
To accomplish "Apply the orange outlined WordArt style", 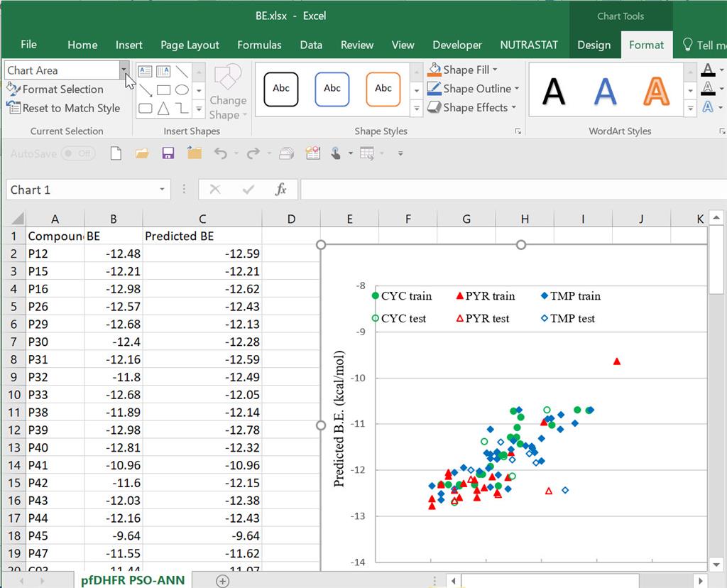I will [656, 89].
